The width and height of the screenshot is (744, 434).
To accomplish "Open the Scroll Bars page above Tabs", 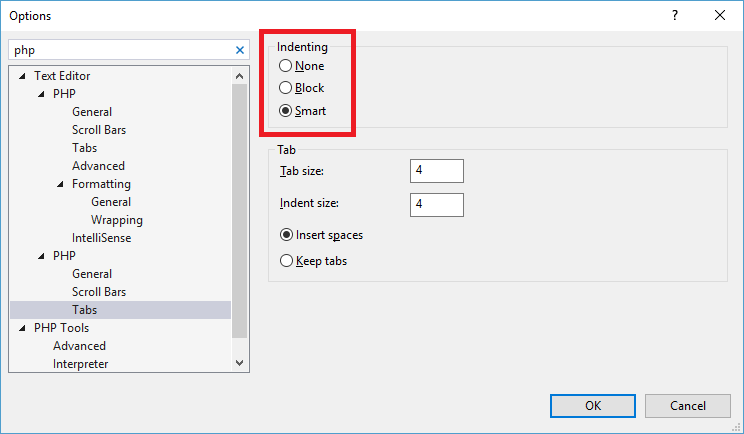I will point(98,292).
